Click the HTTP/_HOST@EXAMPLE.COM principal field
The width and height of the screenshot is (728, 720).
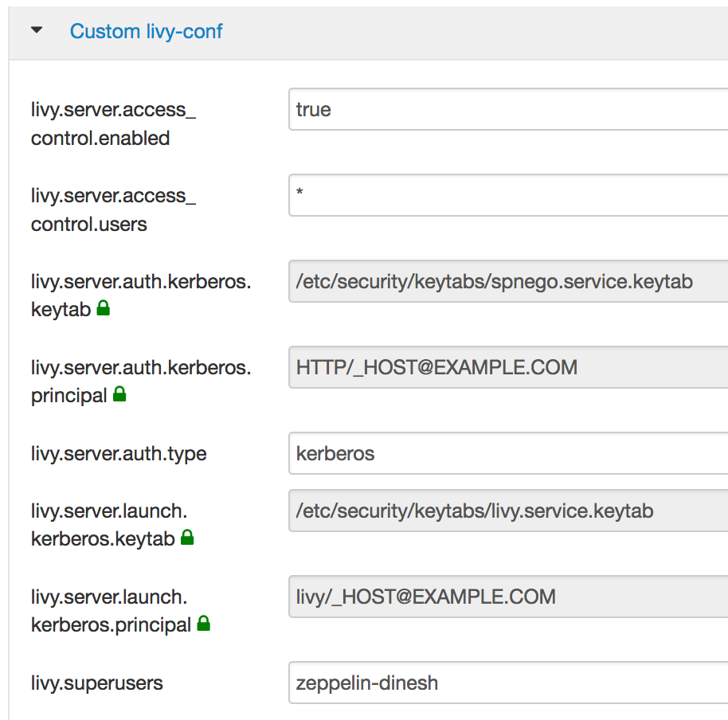(x=508, y=367)
